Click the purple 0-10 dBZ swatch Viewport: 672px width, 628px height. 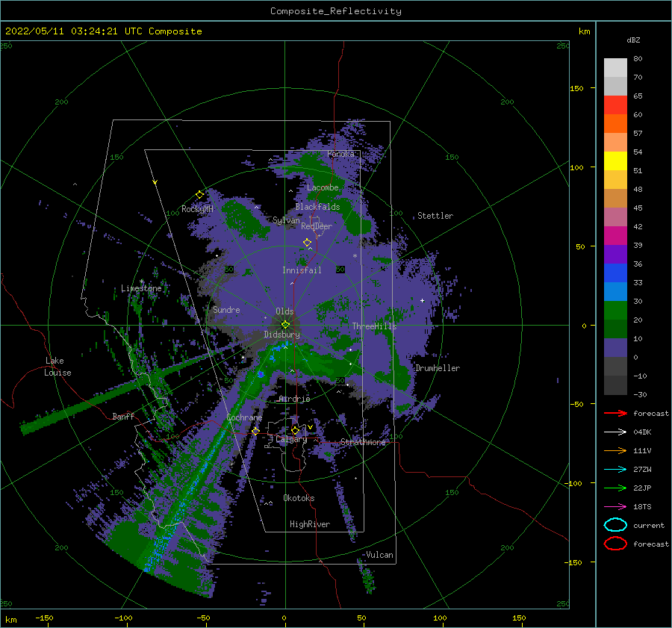click(615, 348)
